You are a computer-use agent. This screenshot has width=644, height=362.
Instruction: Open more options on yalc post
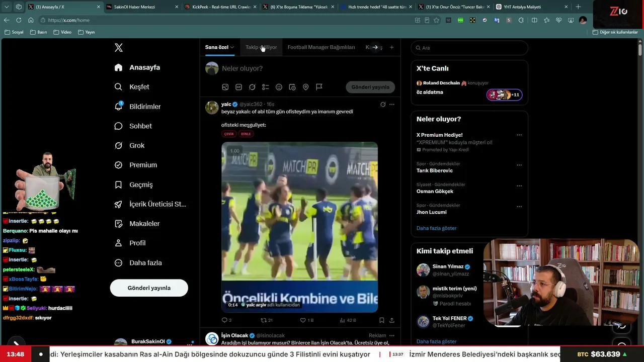pyautogui.click(x=392, y=105)
